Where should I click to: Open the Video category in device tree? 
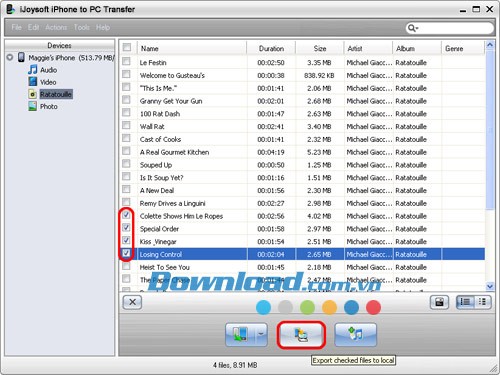[48, 82]
